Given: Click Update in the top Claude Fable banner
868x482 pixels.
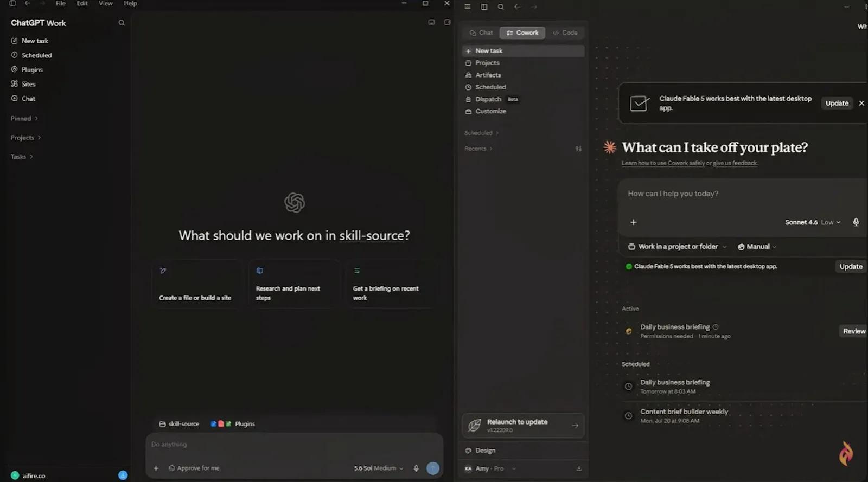Looking at the screenshot, I should 837,103.
